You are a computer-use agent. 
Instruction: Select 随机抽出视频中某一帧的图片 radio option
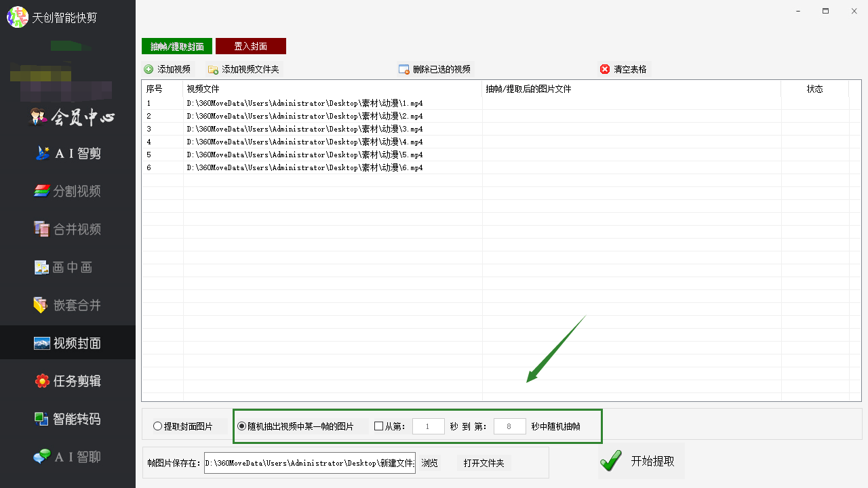pos(296,426)
